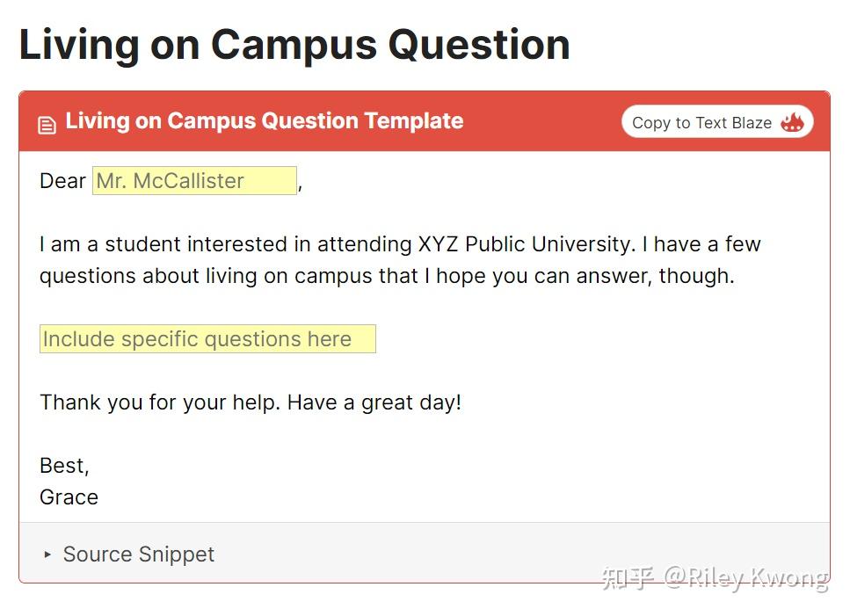The image size is (850, 616).
Task: Click the Best, sign-off text
Action: pos(64,466)
